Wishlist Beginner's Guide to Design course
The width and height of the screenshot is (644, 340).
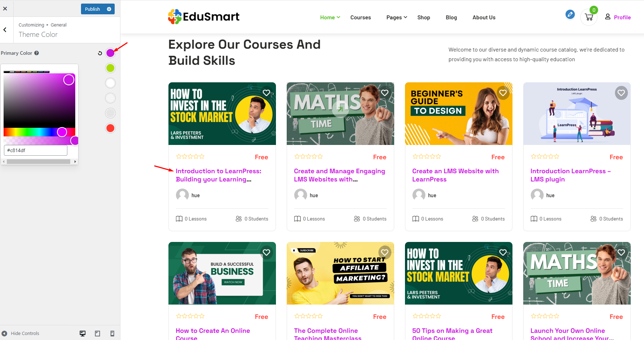503,93
